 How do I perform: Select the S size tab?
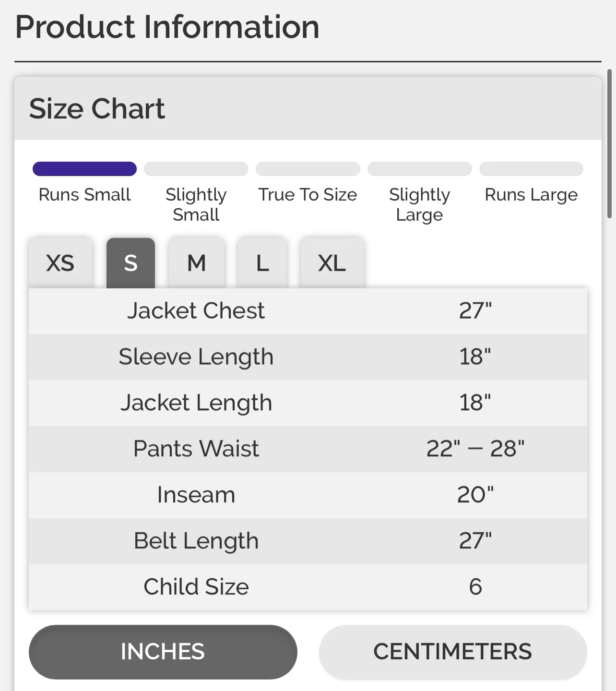pos(130,262)
